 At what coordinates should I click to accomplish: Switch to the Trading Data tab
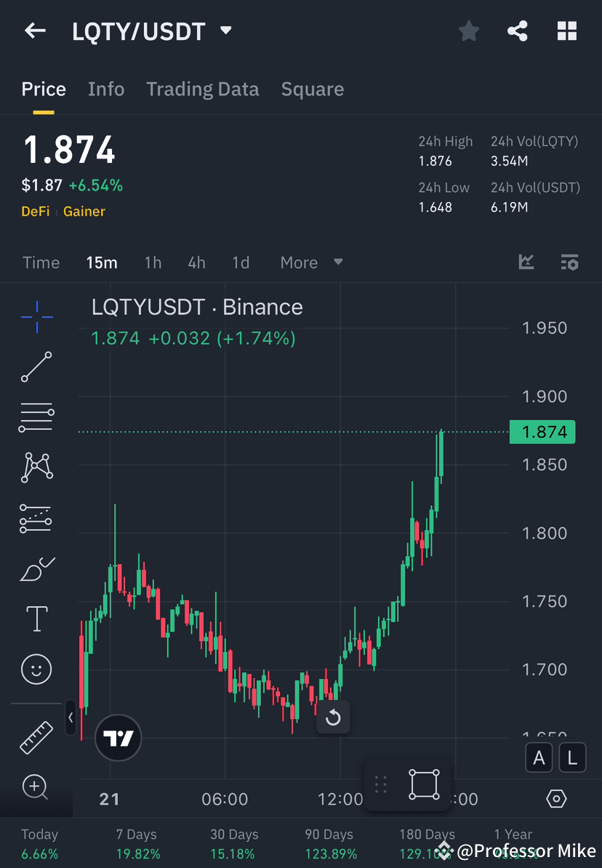[203, 89]
